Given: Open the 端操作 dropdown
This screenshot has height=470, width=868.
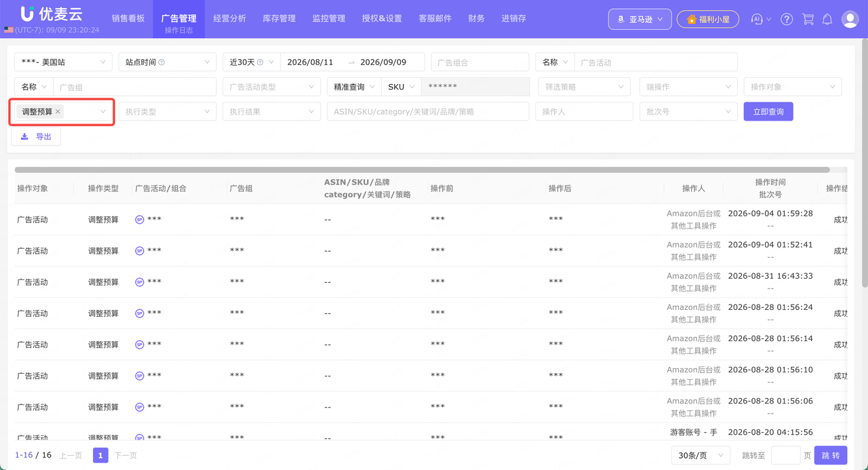Looking at the screenshot, I should [688, 87].
